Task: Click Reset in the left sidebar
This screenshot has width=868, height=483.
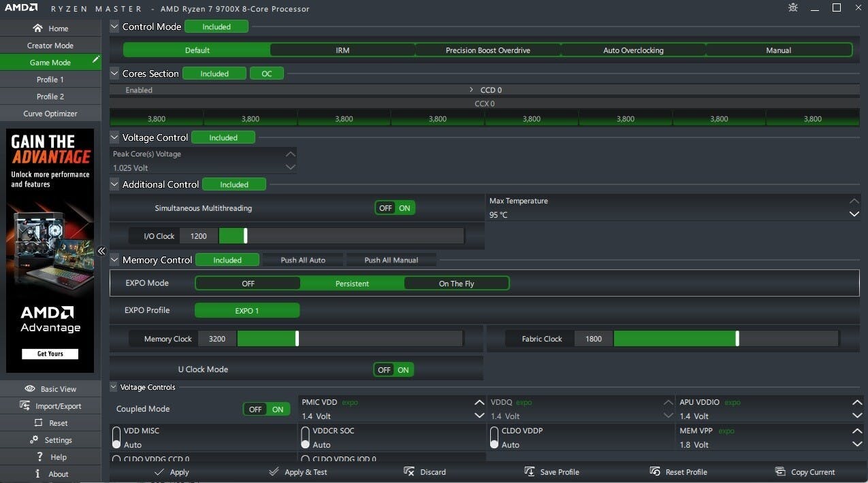Action: (50, 423)
